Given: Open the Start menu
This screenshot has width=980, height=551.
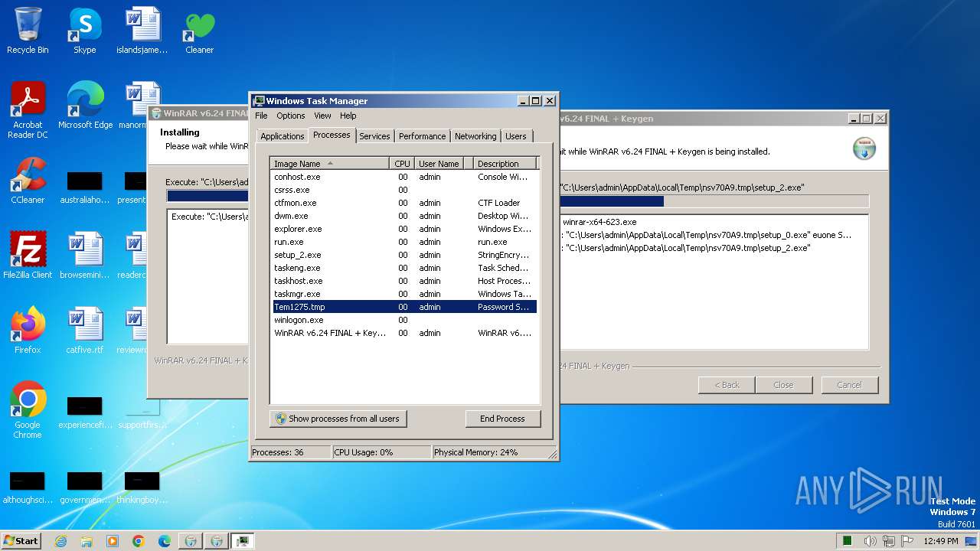Looking at the screenshot, I should pos(21,541).
